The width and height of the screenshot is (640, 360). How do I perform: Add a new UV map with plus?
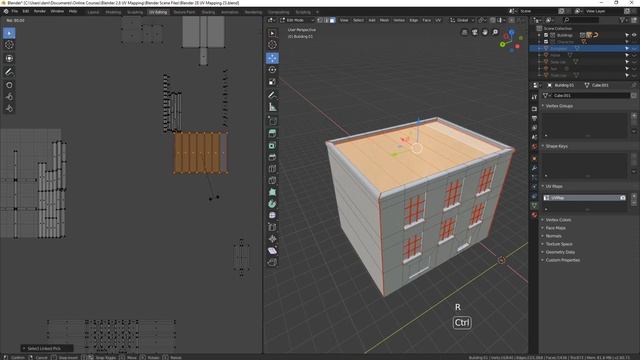click(634, 196)
